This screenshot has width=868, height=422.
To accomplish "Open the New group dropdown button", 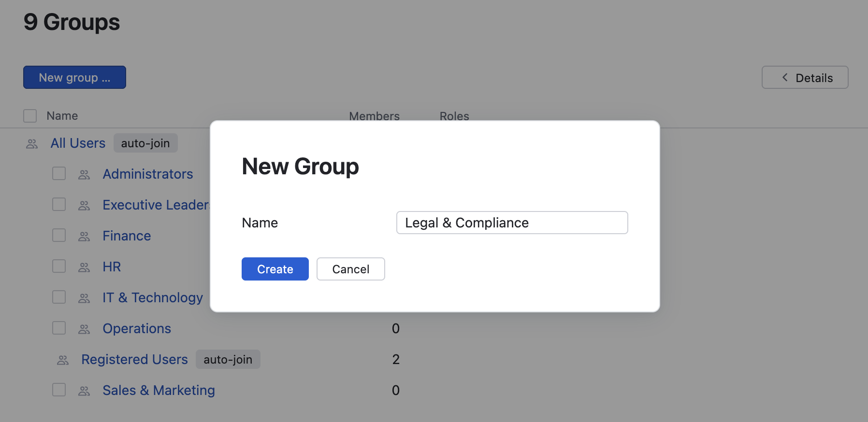I will [x=74, y=78].
